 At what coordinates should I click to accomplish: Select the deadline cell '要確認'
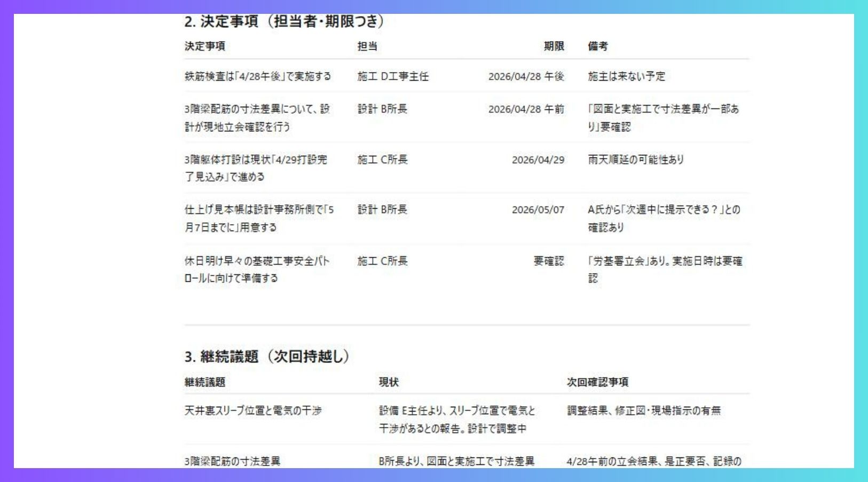coord(549,261)
